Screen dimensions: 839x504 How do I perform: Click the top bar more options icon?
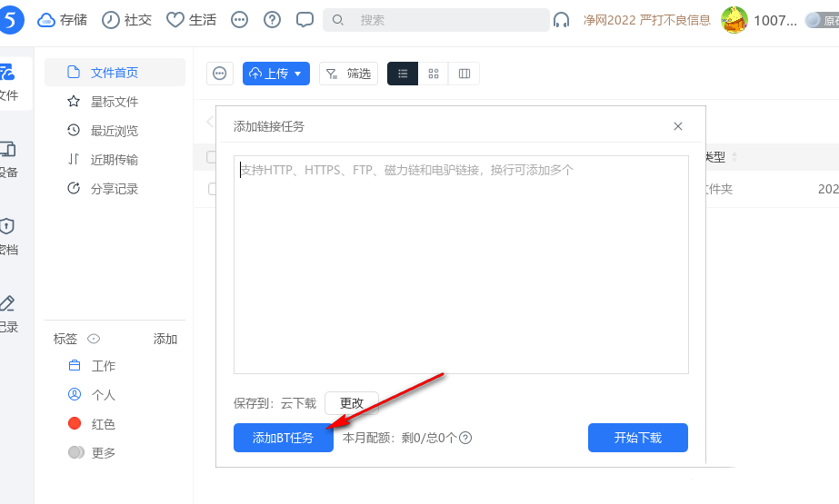point(239,20)
